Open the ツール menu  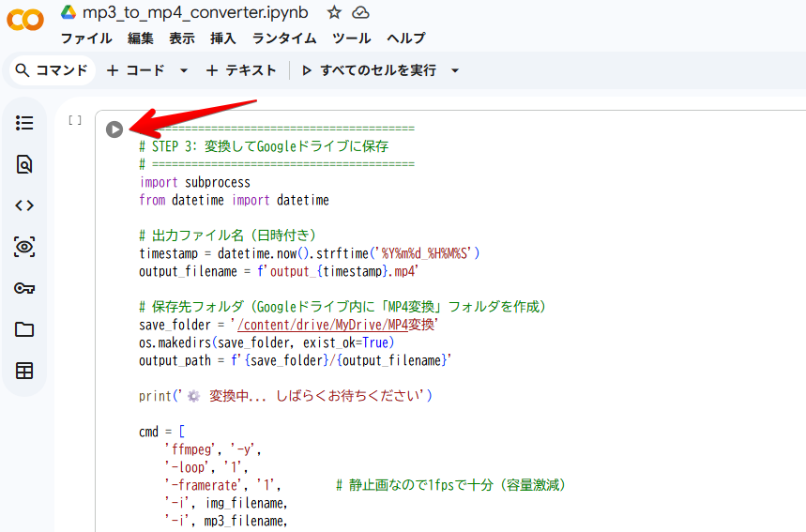tap(352, 38)
